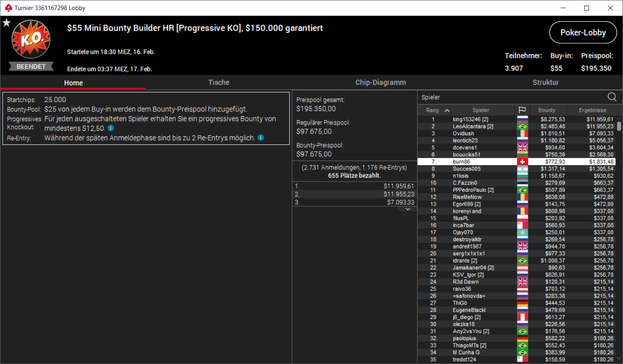This screenshot has height=364, width=623.
Task: Toggle Rang column sort arrow
Action: (x=447, y=110)
